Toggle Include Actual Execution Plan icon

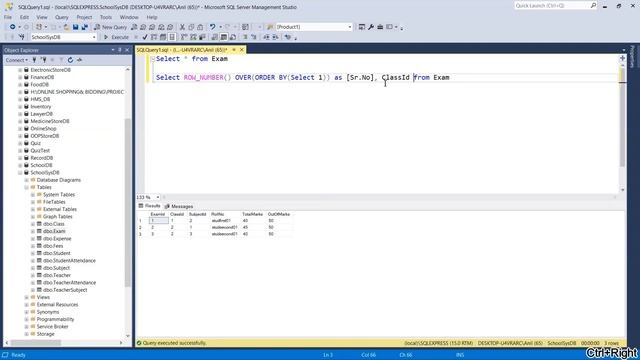[184, 37]
